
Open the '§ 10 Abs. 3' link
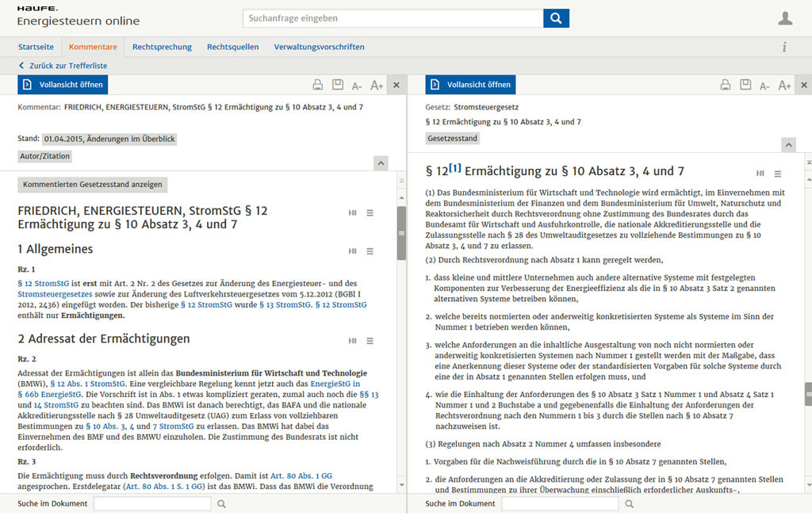pyautogui.click(x=106, y=426)
